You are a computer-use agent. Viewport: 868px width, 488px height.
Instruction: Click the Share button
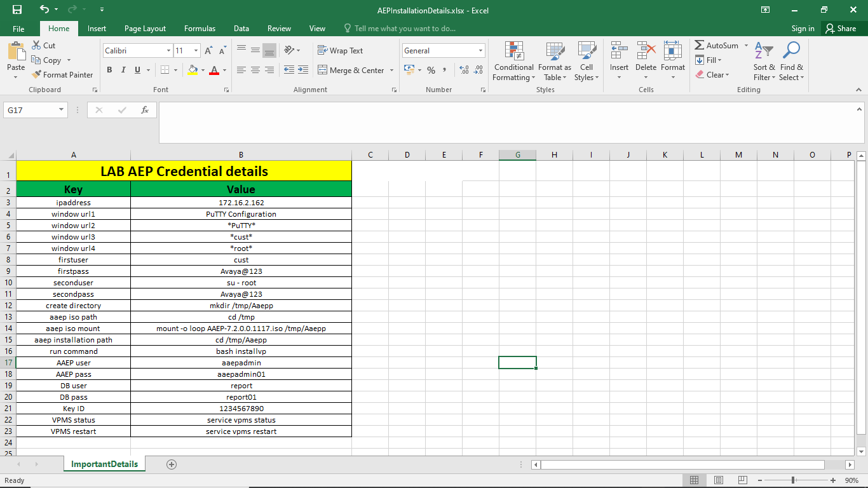(x=840, y=29)
